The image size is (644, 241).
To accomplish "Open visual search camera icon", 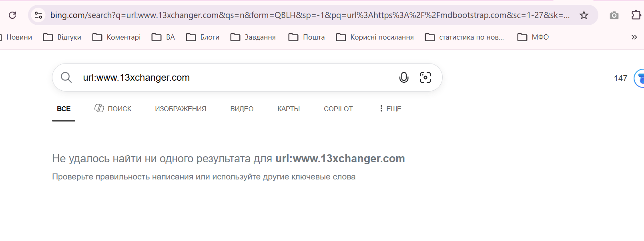I will [425, 78].
